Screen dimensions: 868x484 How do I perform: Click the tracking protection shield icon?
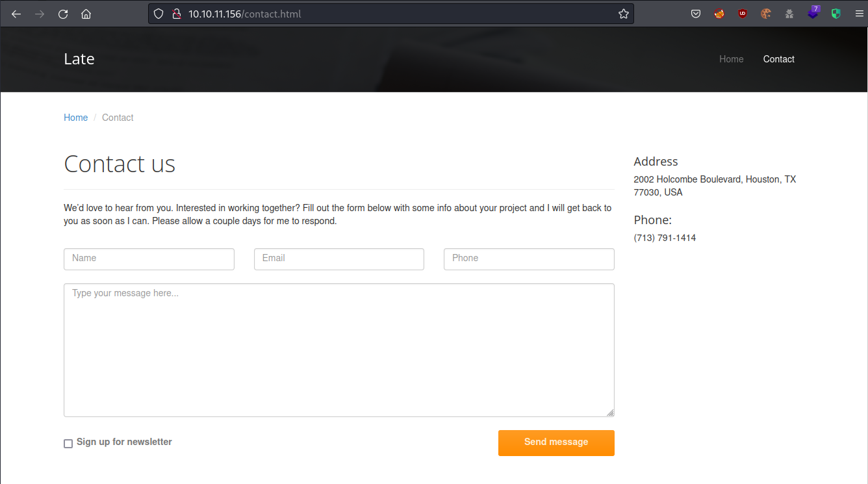(159, 14)
